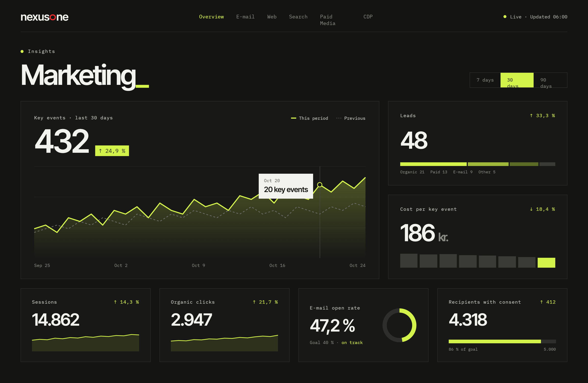Click the Paid segment of Leads bar
This screenshot has height=383, width=588.
[488, 164]
